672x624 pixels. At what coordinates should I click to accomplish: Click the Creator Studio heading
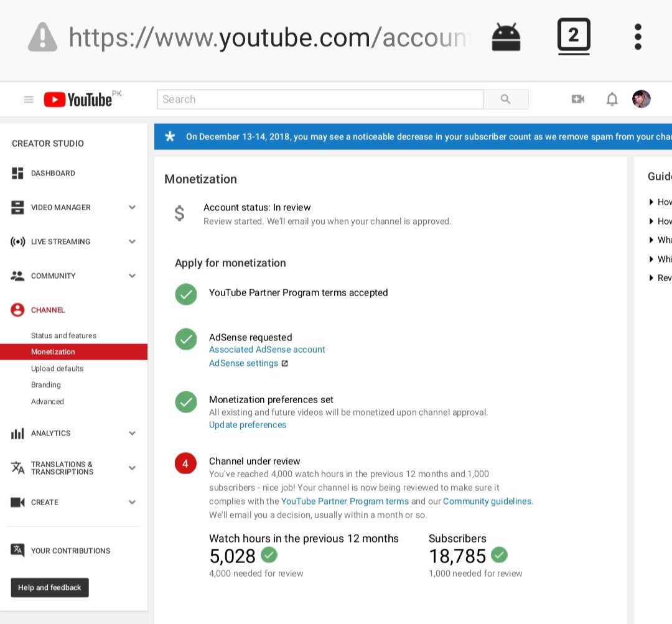click(47, 144)
